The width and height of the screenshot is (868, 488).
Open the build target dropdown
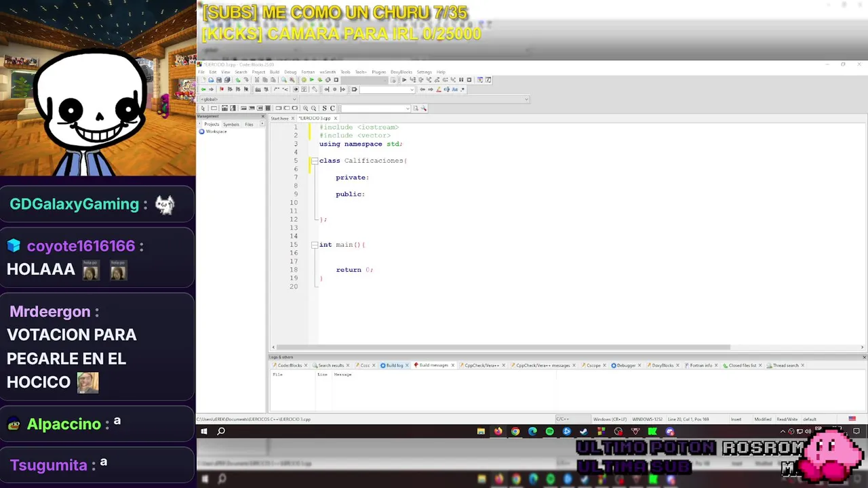(365, 80)
